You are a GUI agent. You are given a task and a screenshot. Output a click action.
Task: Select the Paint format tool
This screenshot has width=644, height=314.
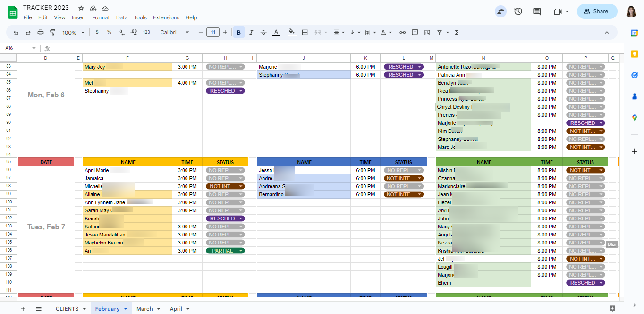click(52, 33)
